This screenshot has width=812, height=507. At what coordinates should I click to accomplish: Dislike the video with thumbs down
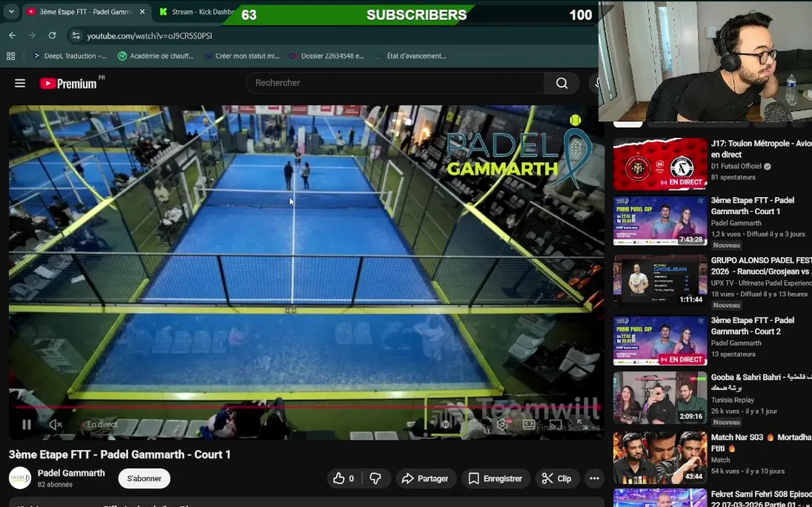point(375,479)
